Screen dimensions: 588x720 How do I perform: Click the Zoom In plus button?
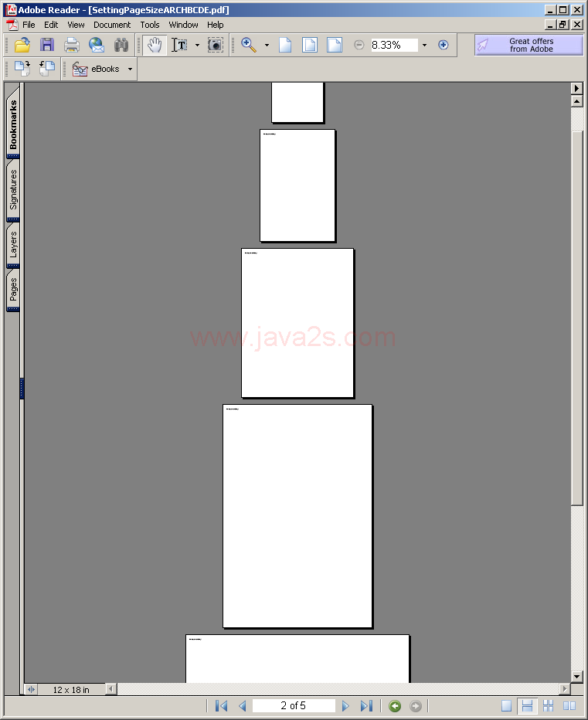[444, 45]
